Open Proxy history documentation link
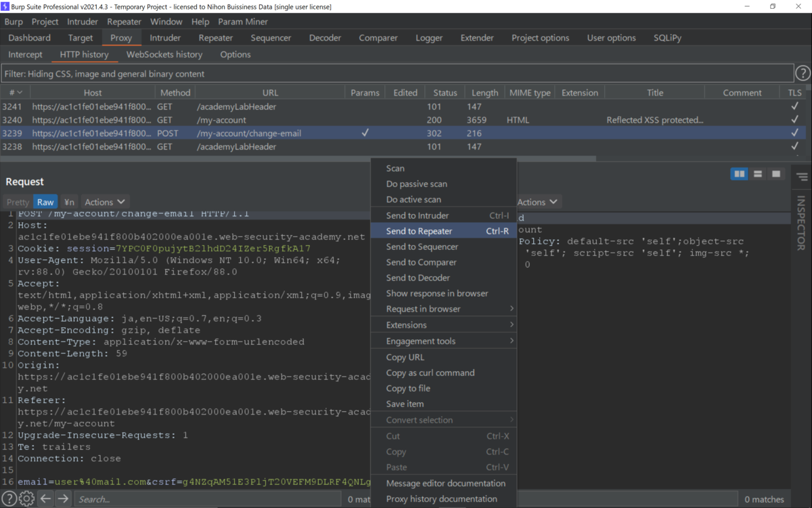This screenshot has width=812, height=508. 443,499
